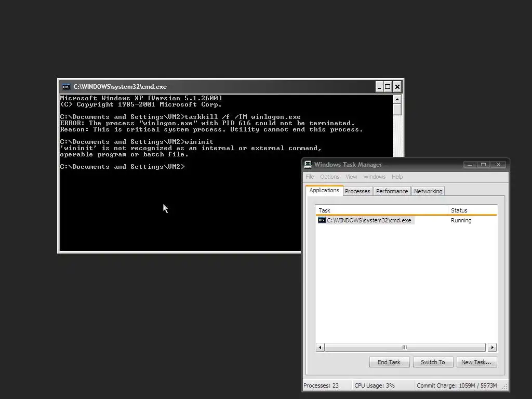Minimize the cmd.exe window
532x399 pixels.
pos(379,87)
